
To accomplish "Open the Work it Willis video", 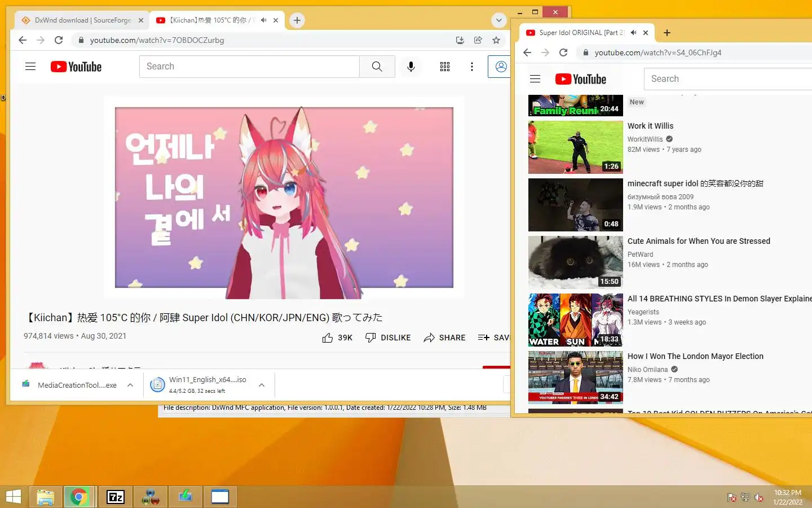I will (x=650, y=126).
